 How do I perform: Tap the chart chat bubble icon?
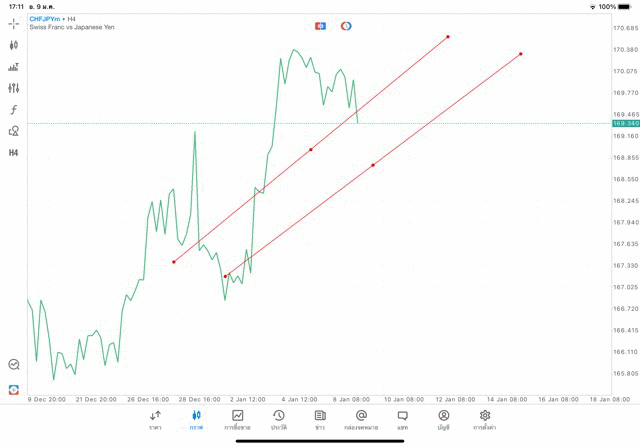(14, 365)
